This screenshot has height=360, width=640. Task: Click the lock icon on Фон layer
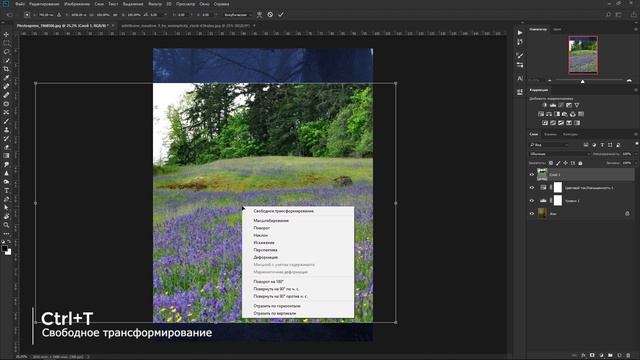[x=627, y=213]
